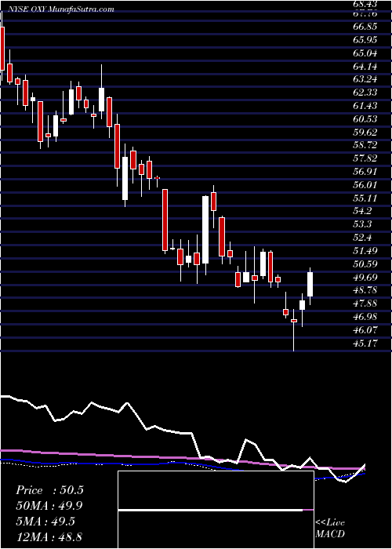This screenshot has height=549, width=392.
Task: Click the 60.53 price axis label
Action: pyautogui.click(x=365, y=119)
